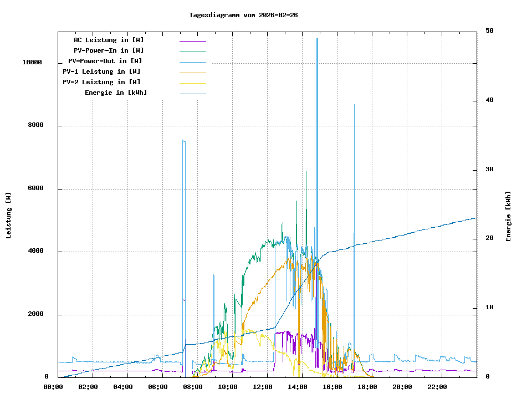Click the PV-1 Leistung legend label
This screenshot has width=532, height=399.
(101, 71)
